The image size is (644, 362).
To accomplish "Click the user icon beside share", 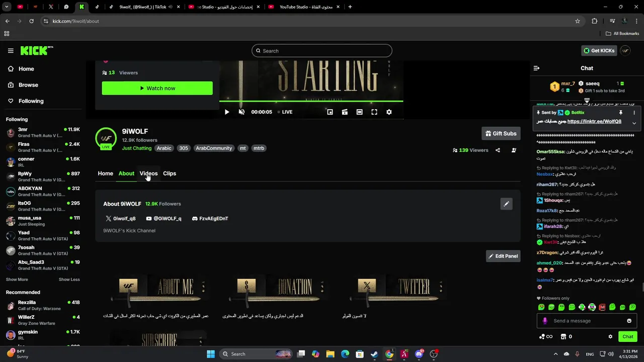I will (x=514, y=150).
